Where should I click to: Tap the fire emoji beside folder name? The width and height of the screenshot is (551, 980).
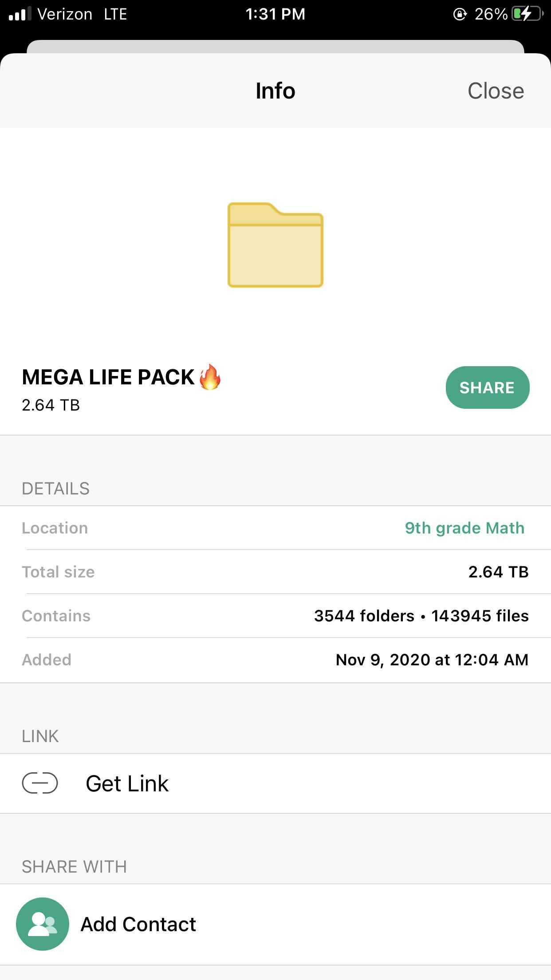[x=210, y=377]
